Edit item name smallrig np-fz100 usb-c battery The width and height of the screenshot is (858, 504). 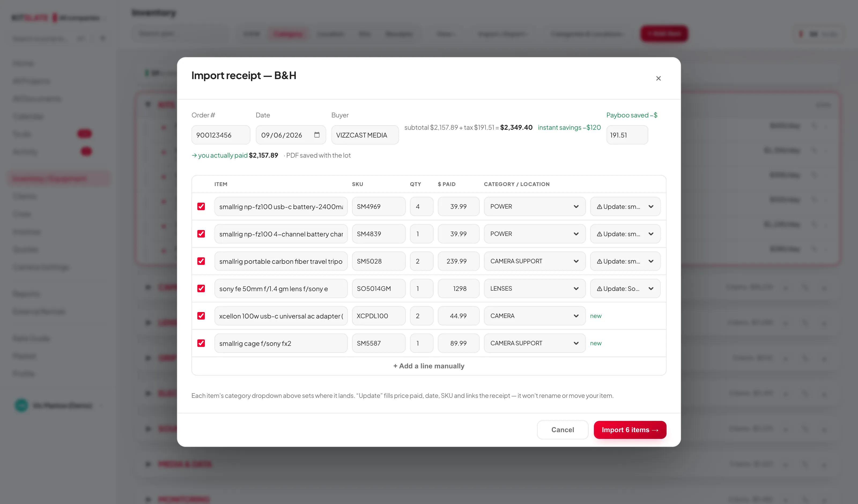[x=281, y=206]
